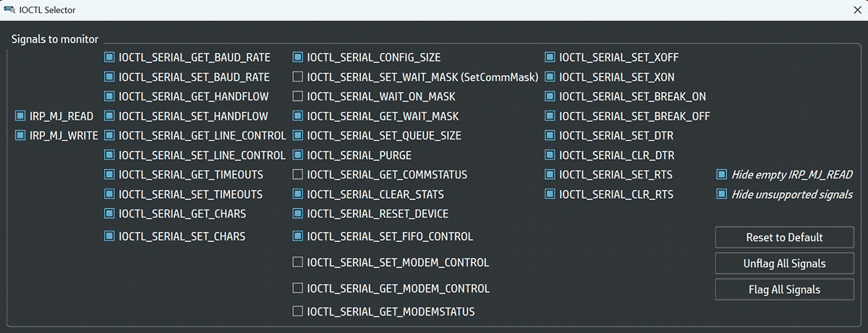Screen dimensions: 868x333
Task: Uncheck IOCTL_SERIAL_SET_RTS
Action: (550, 175)
